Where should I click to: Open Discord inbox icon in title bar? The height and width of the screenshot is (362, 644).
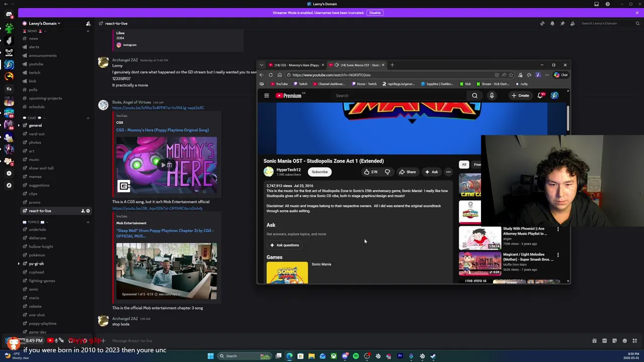pos(596,4)
